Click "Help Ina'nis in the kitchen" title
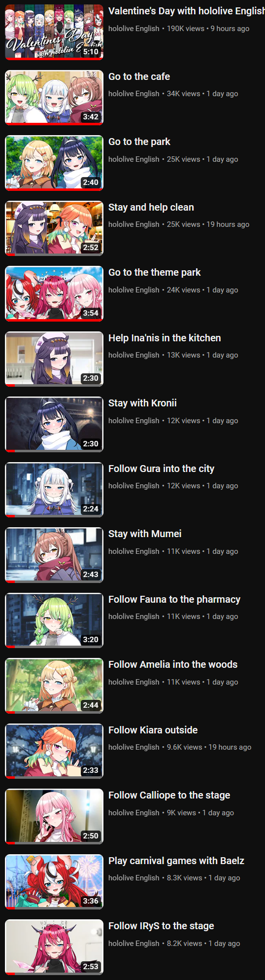This screenshot has width=265, height=980. pyautogui.click(x=165, y=338)
